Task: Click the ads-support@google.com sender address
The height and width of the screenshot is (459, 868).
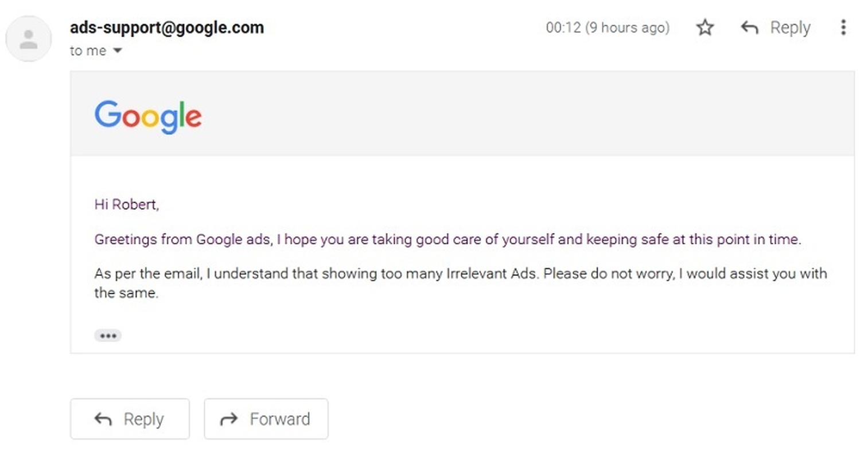Action: click(167, 28)
